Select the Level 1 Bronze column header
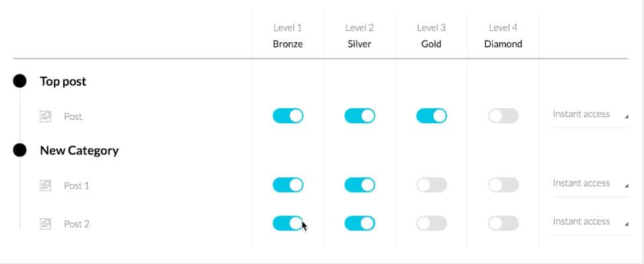Screen dimensions: 644x264 288,36
